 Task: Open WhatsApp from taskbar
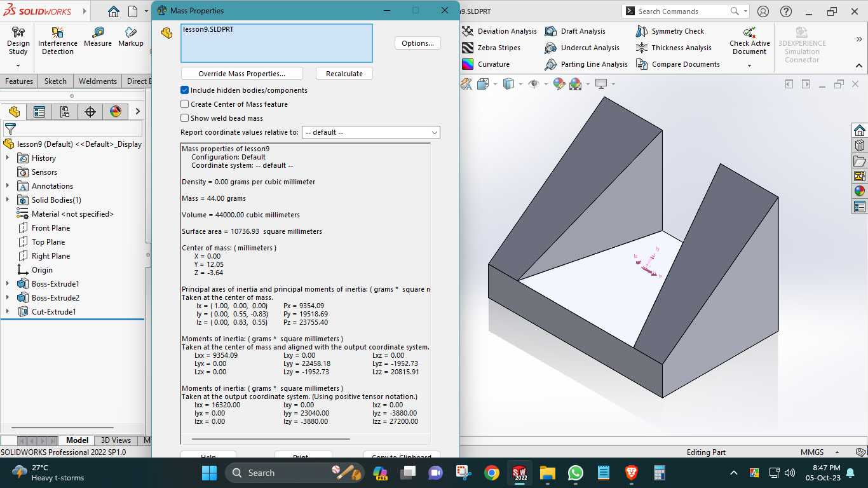click(576, 473)
